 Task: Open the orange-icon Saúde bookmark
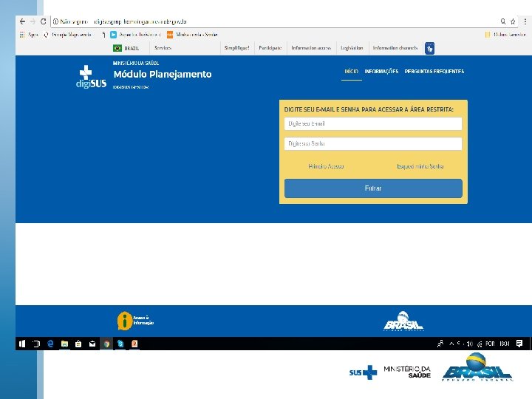[x=192, y=35]
